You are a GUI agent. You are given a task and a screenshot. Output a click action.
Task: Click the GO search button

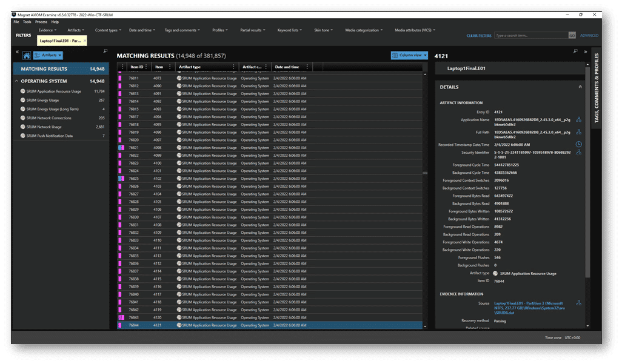coord(572,36)
